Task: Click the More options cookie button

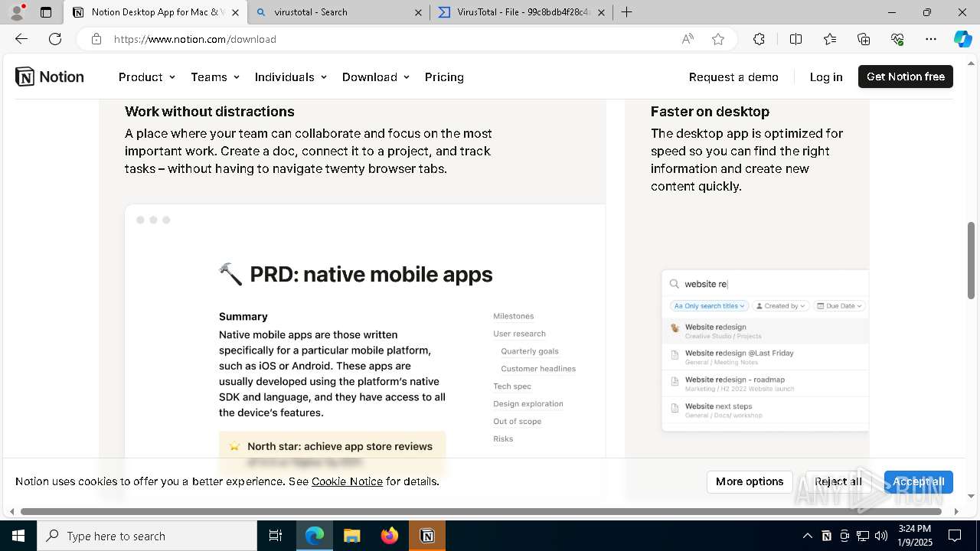Action: click(x=750, y=481)
